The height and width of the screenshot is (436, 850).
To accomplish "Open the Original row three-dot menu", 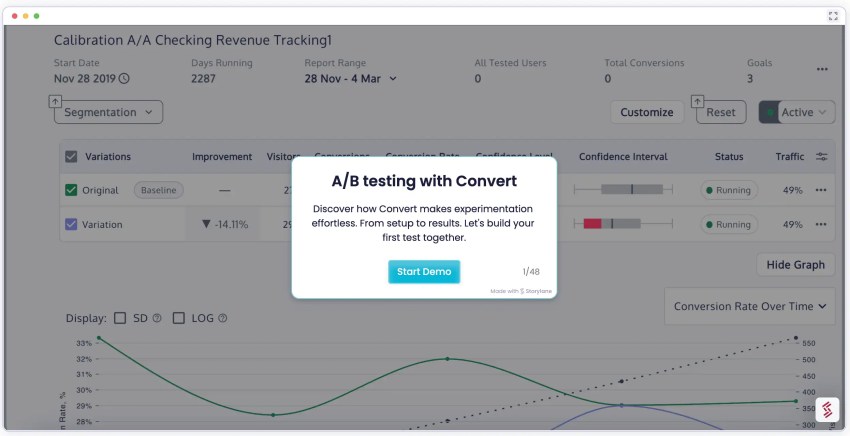I will (821, 190).
